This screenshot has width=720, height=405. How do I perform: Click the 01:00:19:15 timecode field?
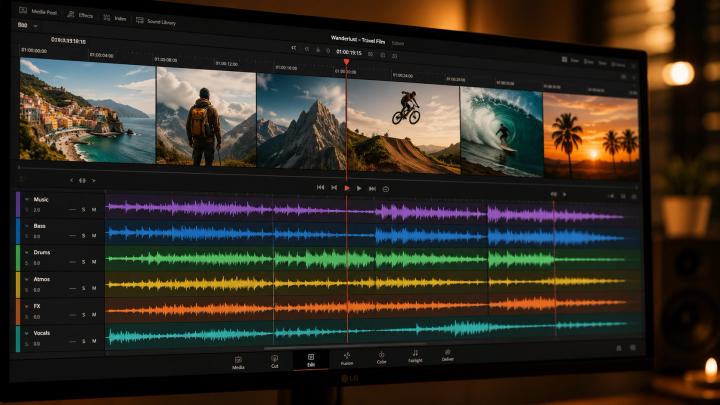(349, 52)
